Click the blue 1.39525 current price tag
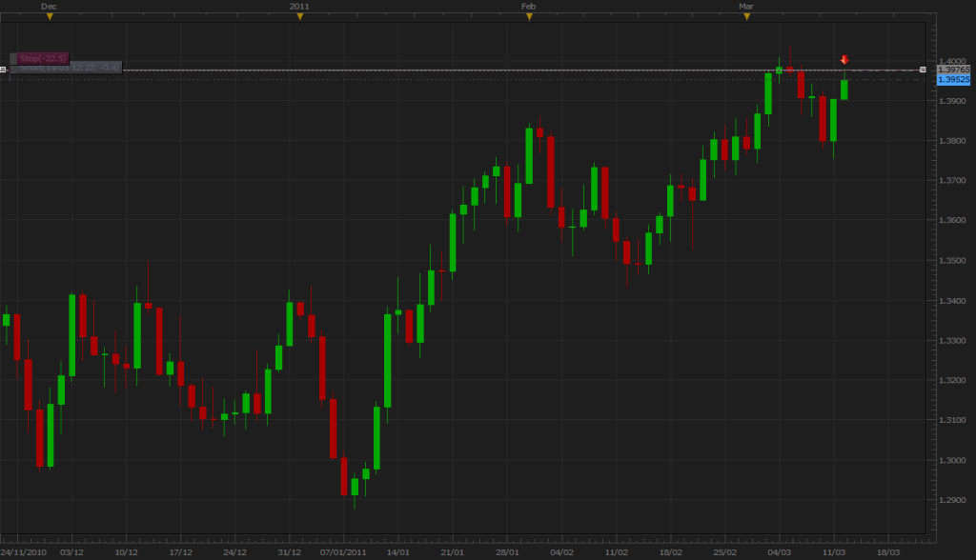The height and width of the screenshot is (560, 976). coord(953,80)
